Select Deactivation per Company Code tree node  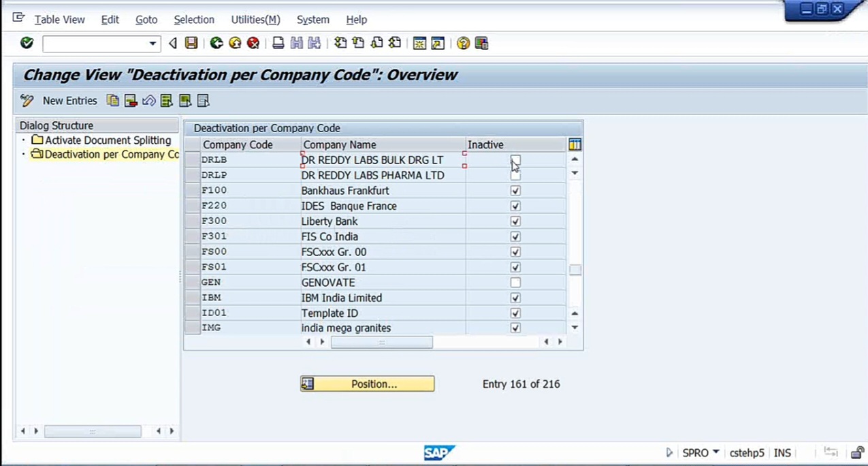(106, 155)
